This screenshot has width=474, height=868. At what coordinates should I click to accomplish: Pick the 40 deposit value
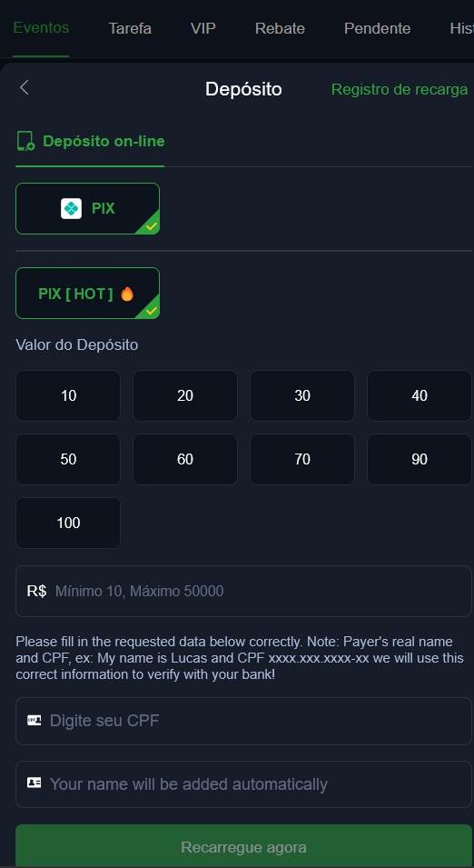(x=420, y=395)
